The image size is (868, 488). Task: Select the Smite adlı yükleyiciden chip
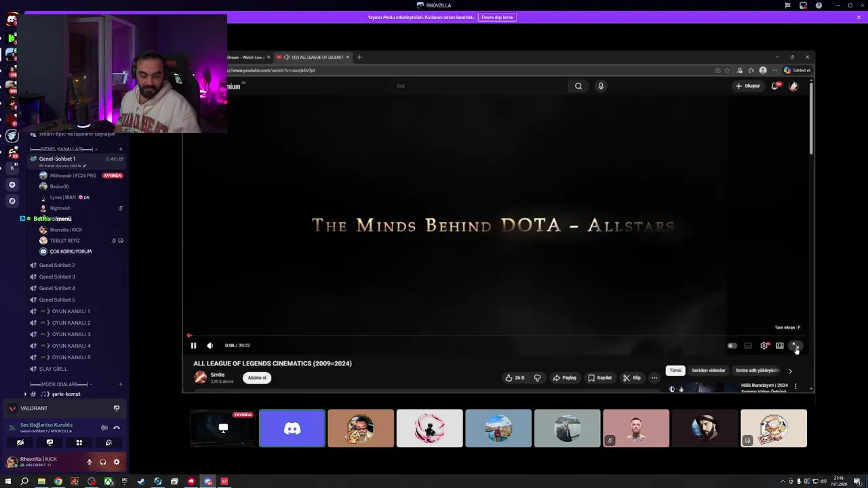click(757, 371)
